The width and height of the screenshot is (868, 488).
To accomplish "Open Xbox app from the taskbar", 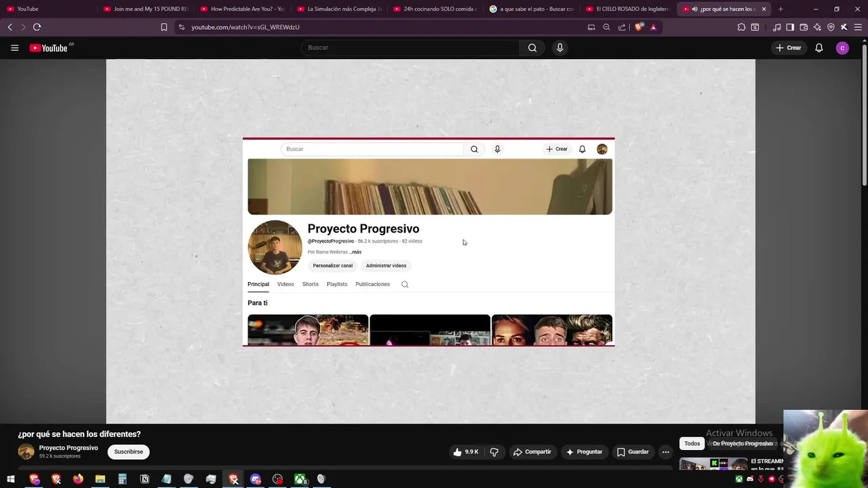I will pos(300,479).
